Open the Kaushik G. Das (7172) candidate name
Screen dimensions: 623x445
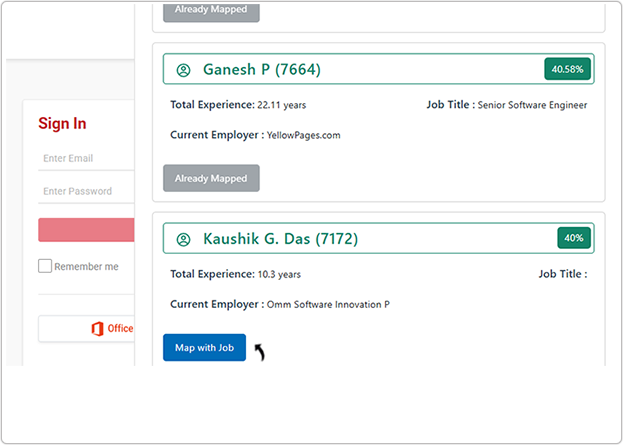click(280, 239)
